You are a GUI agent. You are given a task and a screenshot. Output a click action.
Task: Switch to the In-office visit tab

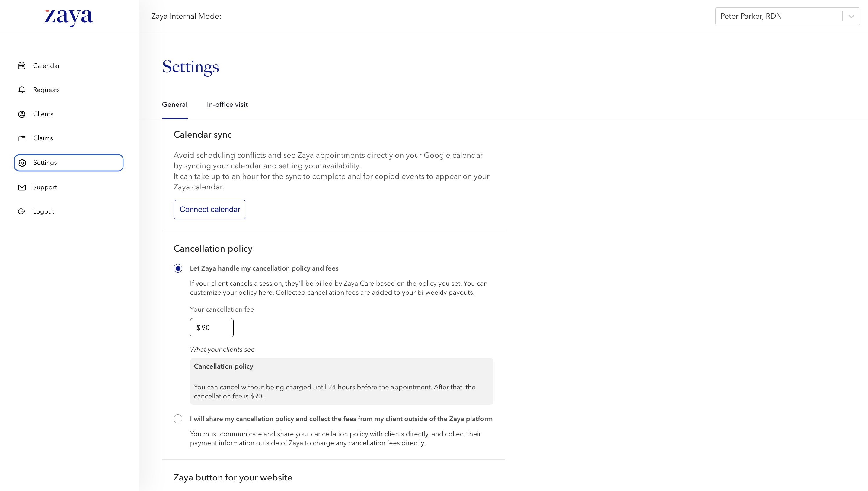point(227,105)
